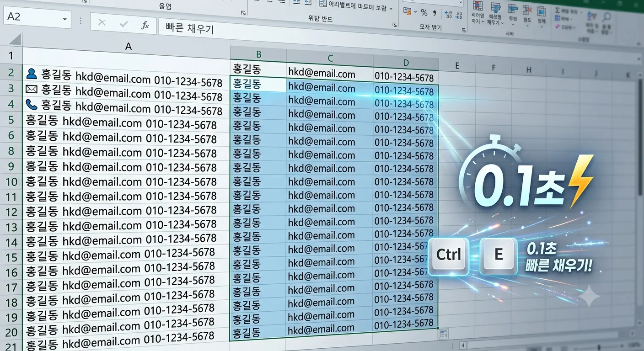Select row header 20
The height and width of the screenshot is (351, 644).
tap(11, 332)
